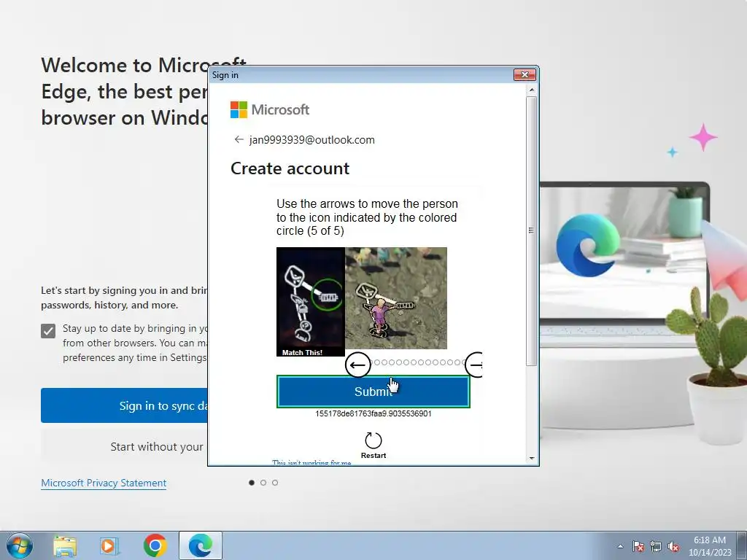Screen dimensions: 747x560
Task: Click the scroll down arrow of the dialog scrollbar
Action: click(x=532, y=458)
